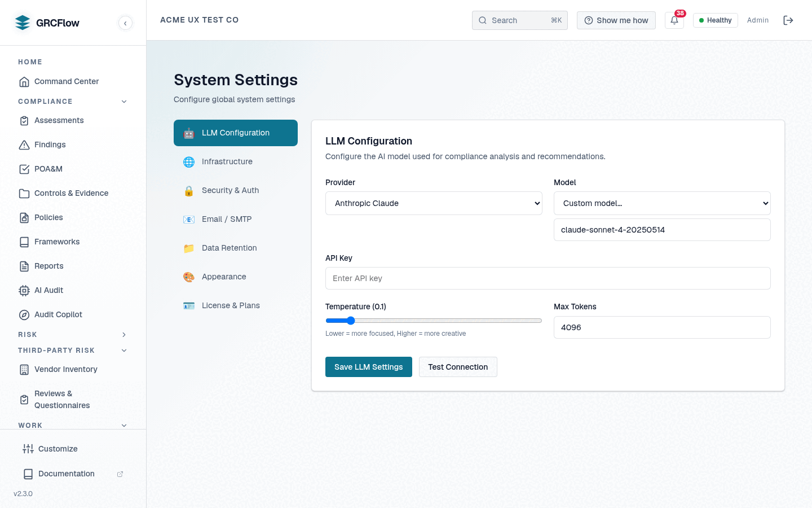The width and height of the screenshot is (812, 508).
Task: Open Reports file icon
Action: point(24,266)
